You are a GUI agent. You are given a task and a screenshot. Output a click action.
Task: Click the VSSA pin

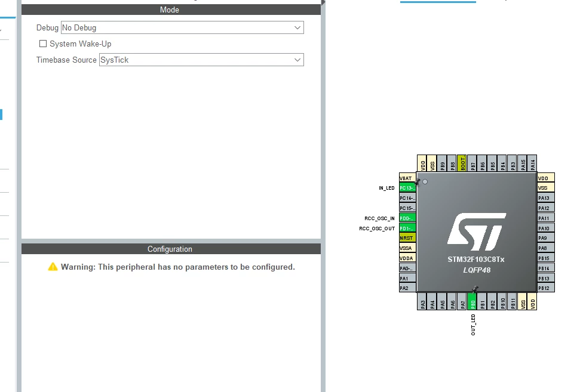407,248
